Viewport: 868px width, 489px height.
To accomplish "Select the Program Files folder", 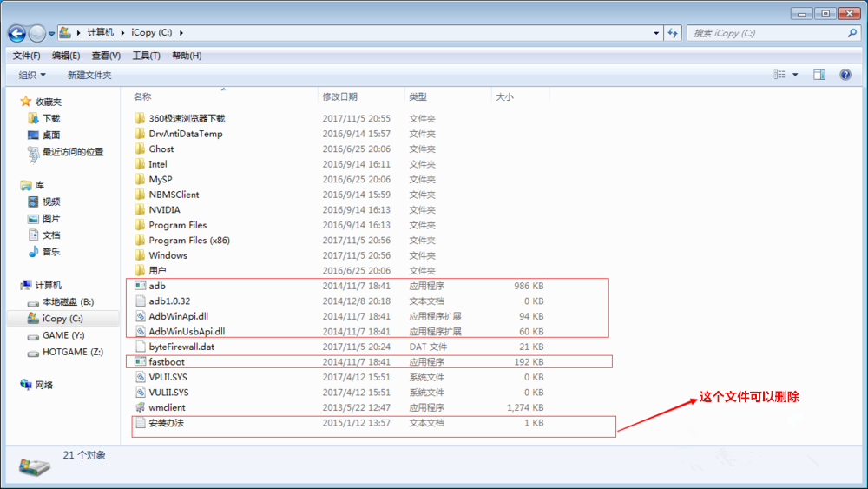I will 178,225.
